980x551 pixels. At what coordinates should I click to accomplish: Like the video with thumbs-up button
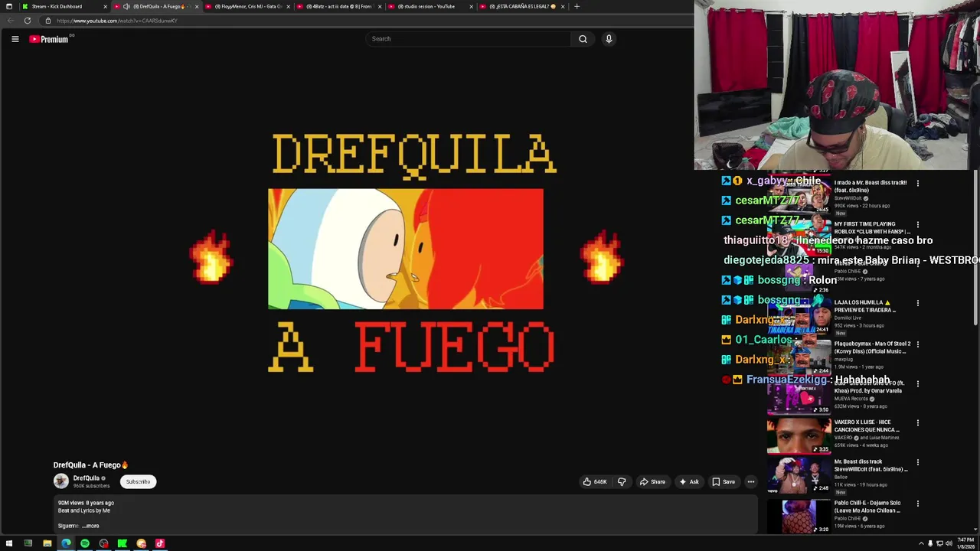tap(595, 482)
